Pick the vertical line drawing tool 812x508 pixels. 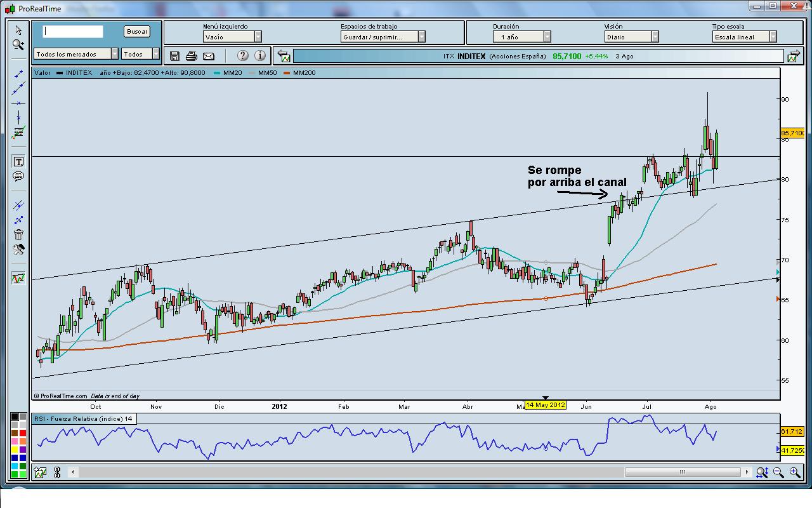pos(18,117)
